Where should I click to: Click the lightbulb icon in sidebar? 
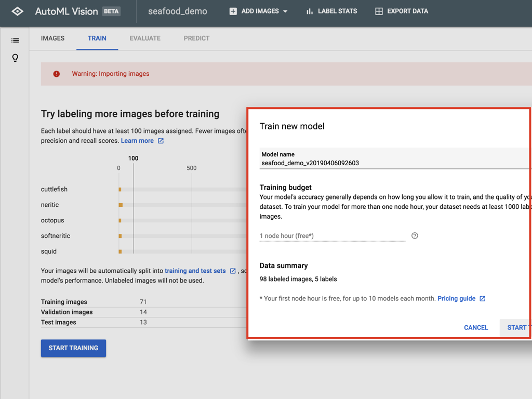15,58
